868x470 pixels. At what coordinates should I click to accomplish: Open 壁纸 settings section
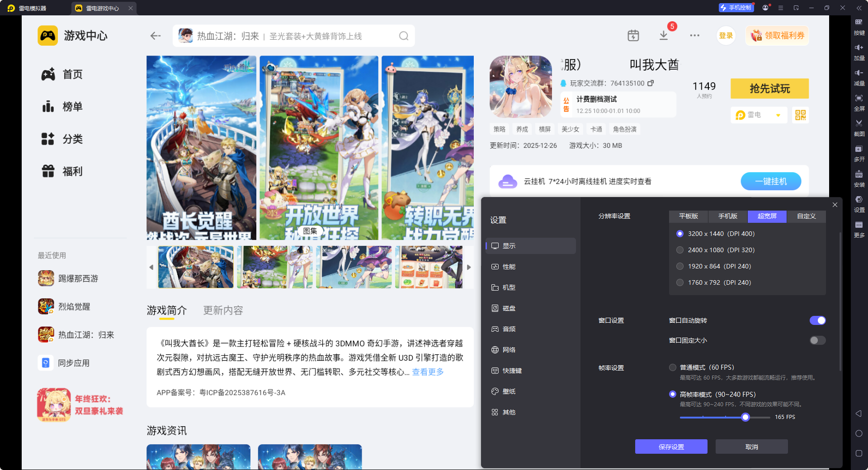click(x=531, y=391)
